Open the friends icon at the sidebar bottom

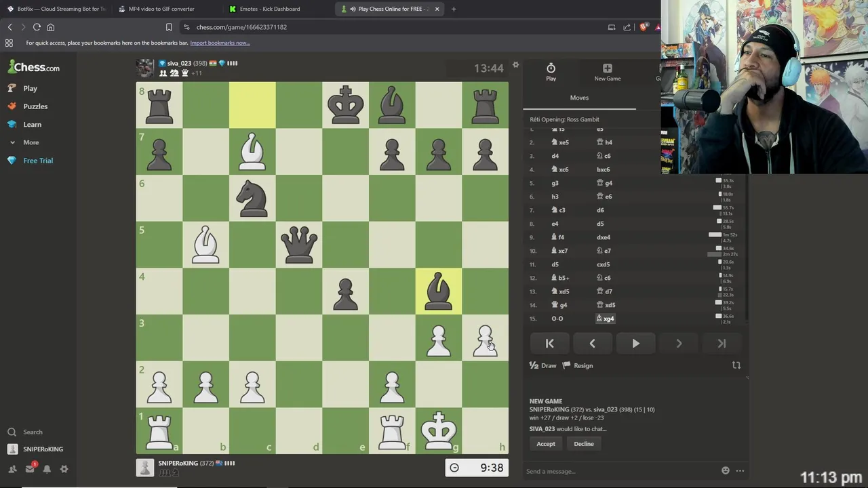tap(12, 469)
